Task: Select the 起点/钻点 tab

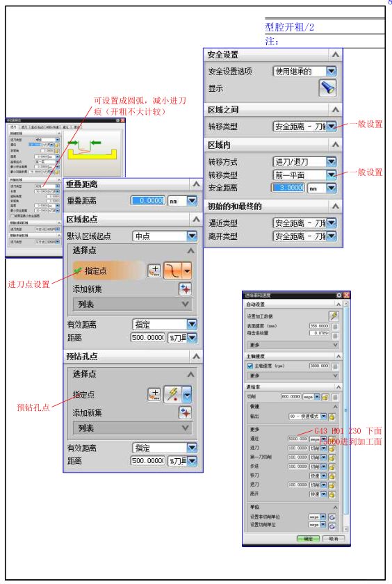Action: coord(38,127)
